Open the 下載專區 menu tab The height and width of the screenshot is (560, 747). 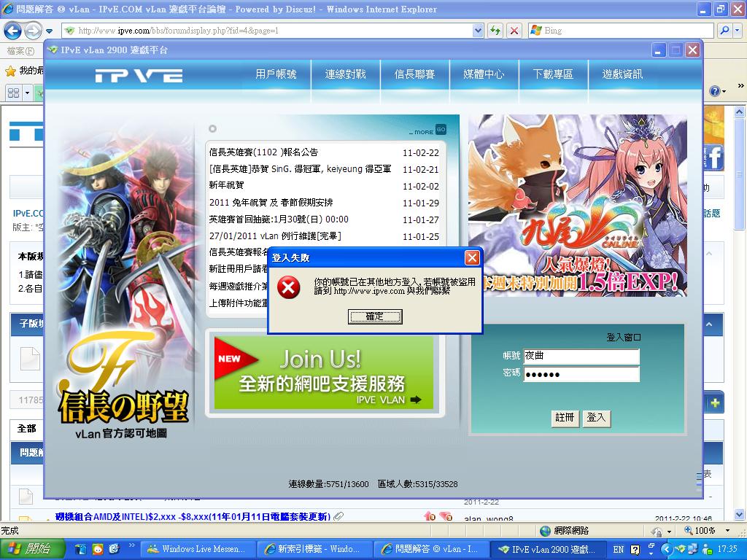coord(553,74)
